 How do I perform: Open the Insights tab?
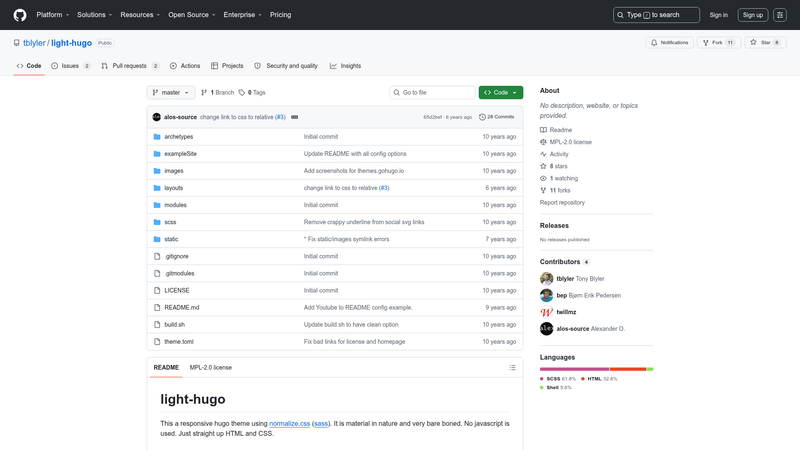[345, 66]
